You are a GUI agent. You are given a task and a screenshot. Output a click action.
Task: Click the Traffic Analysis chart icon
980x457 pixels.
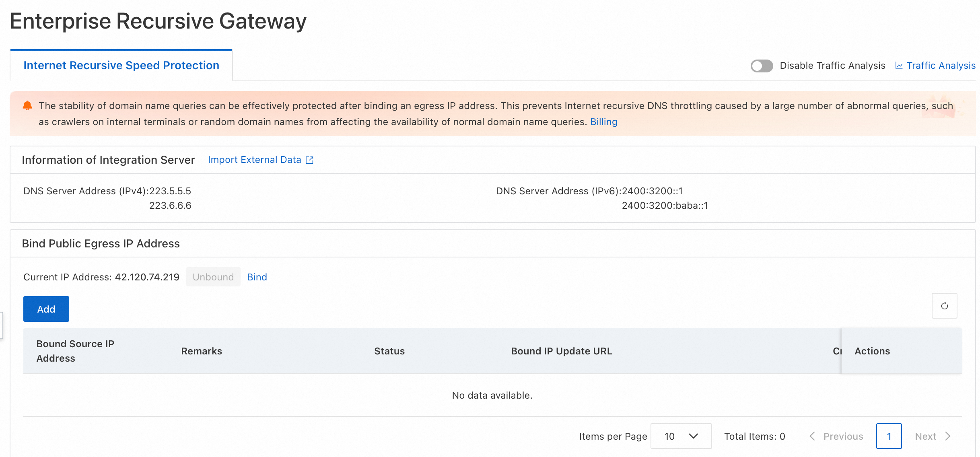[x=899, y=66]
